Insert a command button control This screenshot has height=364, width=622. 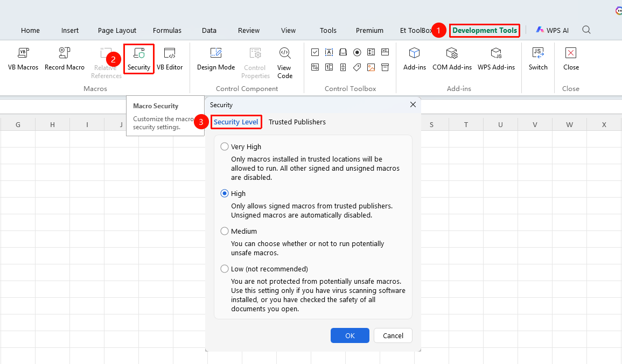343,52
